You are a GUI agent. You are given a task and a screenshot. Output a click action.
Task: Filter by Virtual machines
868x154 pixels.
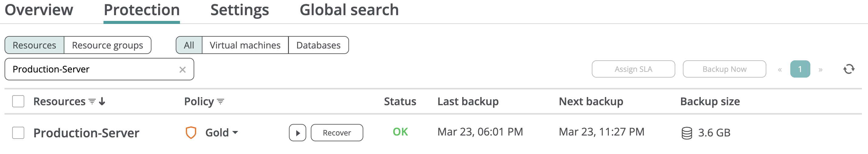tap(245, 45)
